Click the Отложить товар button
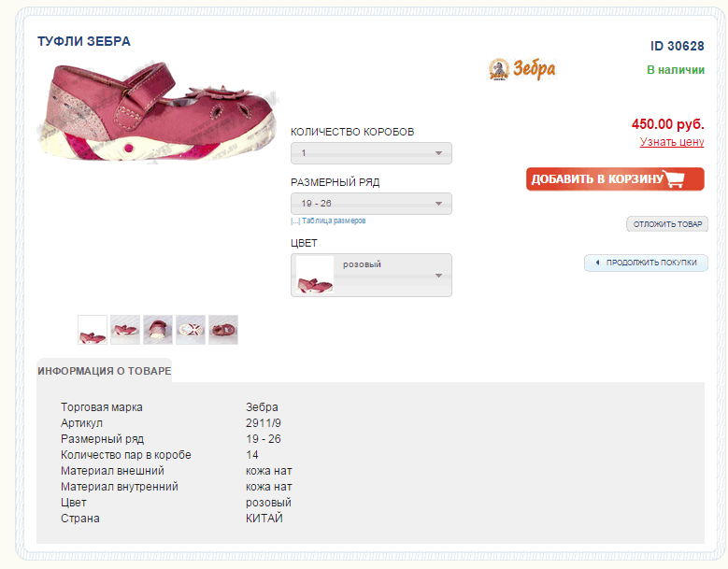The height and width of the screenshot is (569, 728). tap(667, 224)
